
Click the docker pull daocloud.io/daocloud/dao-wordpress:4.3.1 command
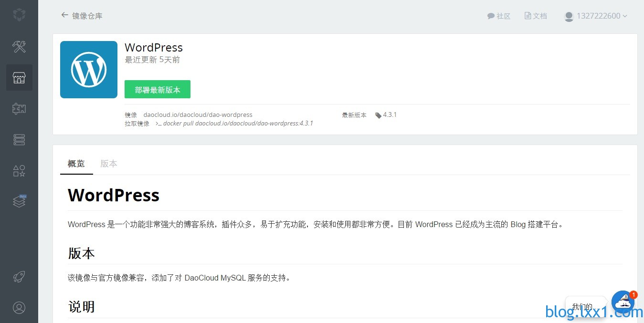[x=238, y=123]
